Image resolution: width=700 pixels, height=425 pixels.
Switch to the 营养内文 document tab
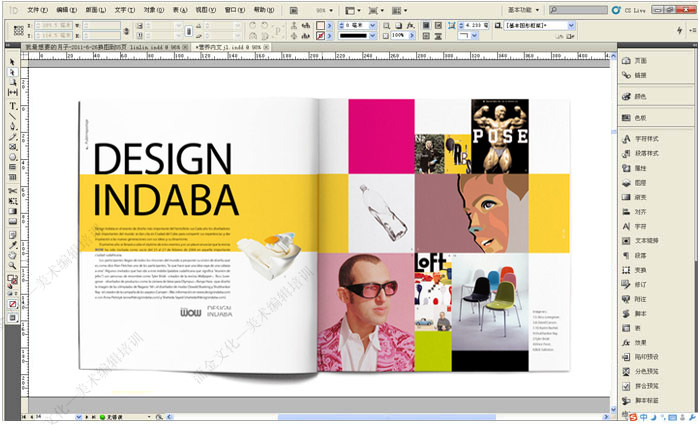click(230, 47)
